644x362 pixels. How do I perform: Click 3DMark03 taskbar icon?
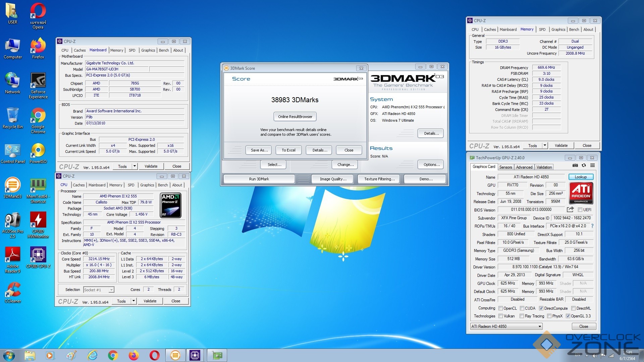tap(175, 355)
